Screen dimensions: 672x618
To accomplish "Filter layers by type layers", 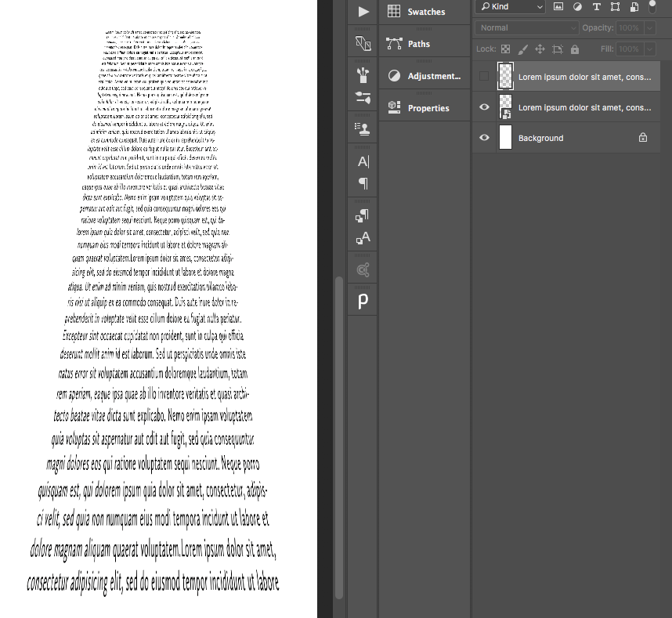I will (x=597, y=7).
